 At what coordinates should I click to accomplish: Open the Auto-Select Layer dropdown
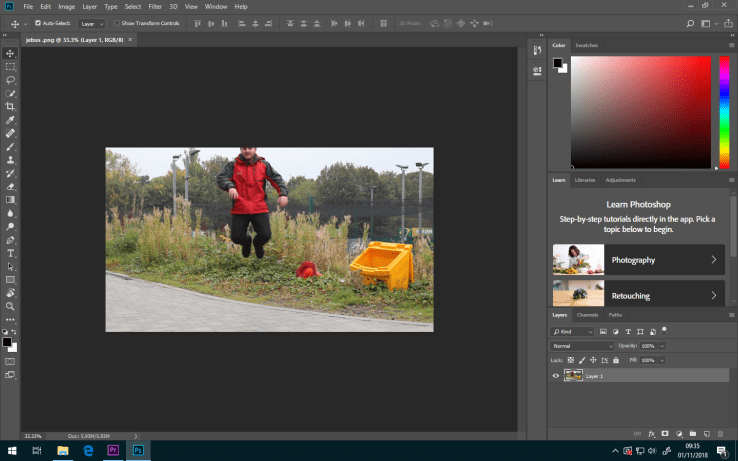coord(92,22)
